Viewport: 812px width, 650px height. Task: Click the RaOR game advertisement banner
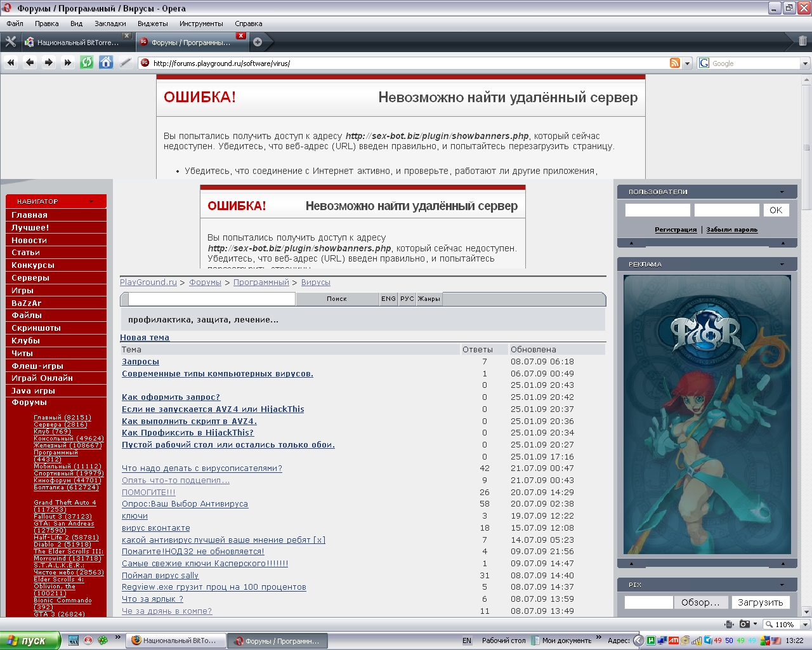[707, 415]
